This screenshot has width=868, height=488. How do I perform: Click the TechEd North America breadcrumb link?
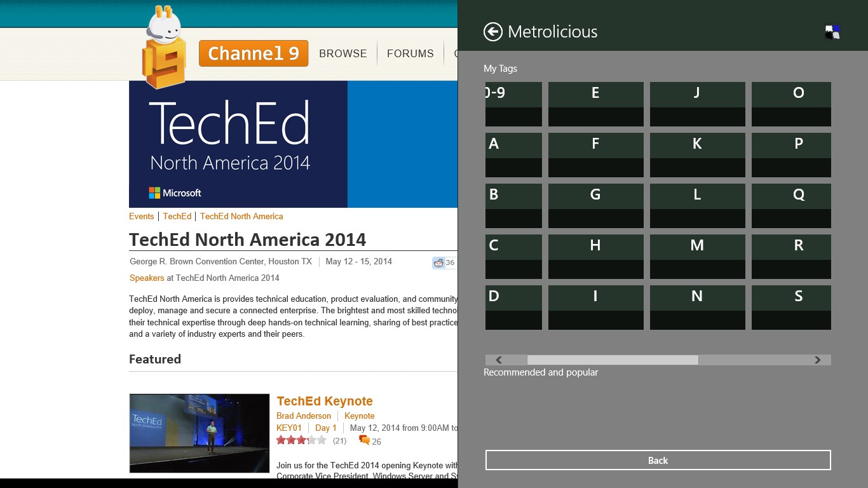coord(241,216)
